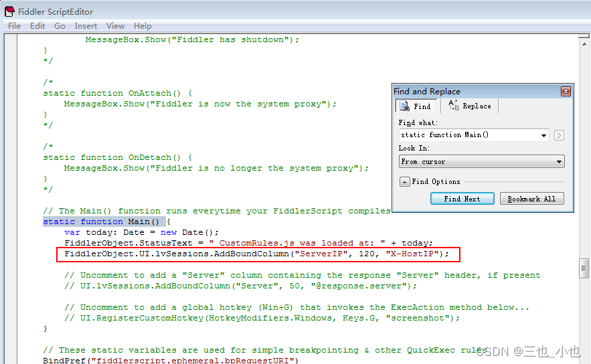This screenshot has height=364, width=591.
Task: Open the View menu
Action: (115, 26)
